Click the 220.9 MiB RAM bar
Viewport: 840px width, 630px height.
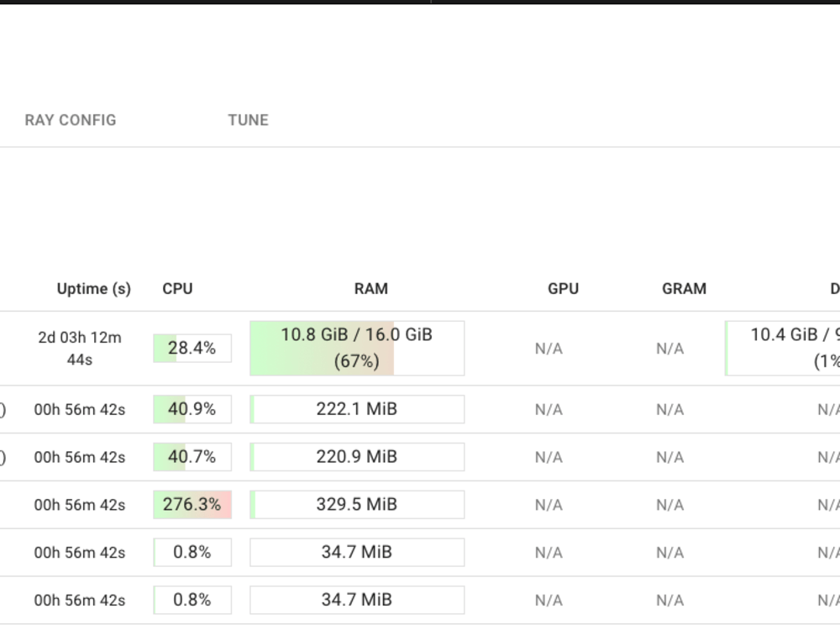tap(357, 457)
